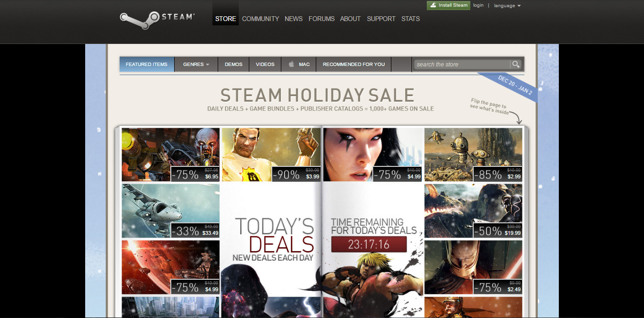Click the 'Flip the page' hint text

point(489,106)
